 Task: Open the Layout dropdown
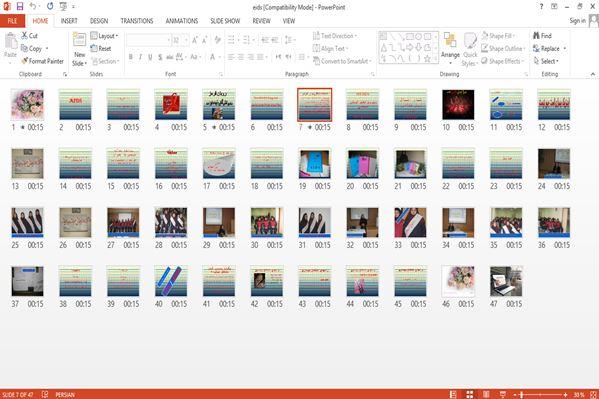(x=104, y=36)
